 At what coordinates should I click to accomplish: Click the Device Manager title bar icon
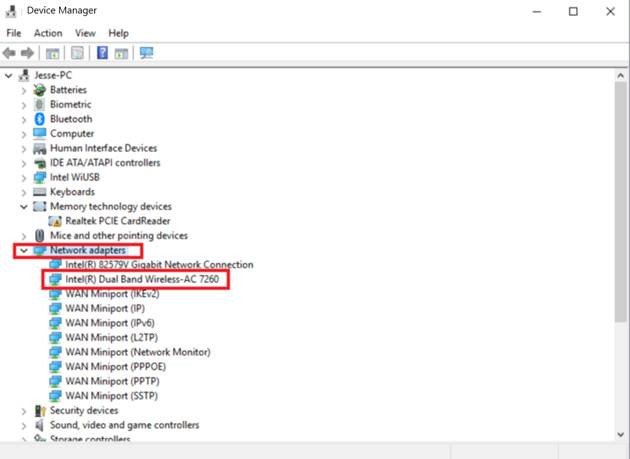[x=11, y=11]
